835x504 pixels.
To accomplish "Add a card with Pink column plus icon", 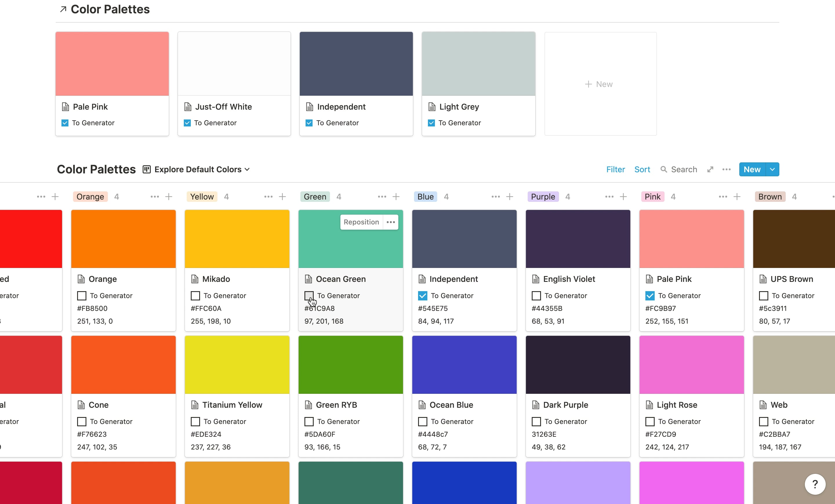I will pos(737,197).
